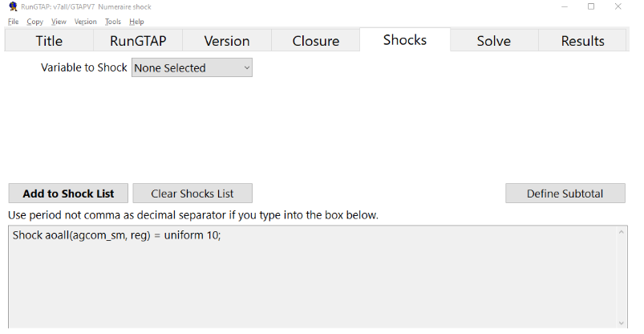Image resolution: width=644 pixels, height=334 pixels.
Task: Click the shocks text box scroll-down arrow
Action: pos(621,323)
